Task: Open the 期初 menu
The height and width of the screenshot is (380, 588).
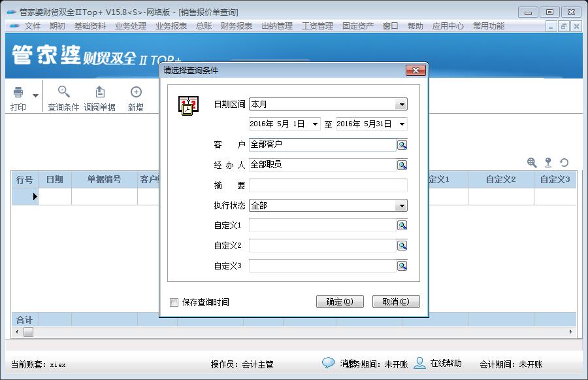Action: 57,26
